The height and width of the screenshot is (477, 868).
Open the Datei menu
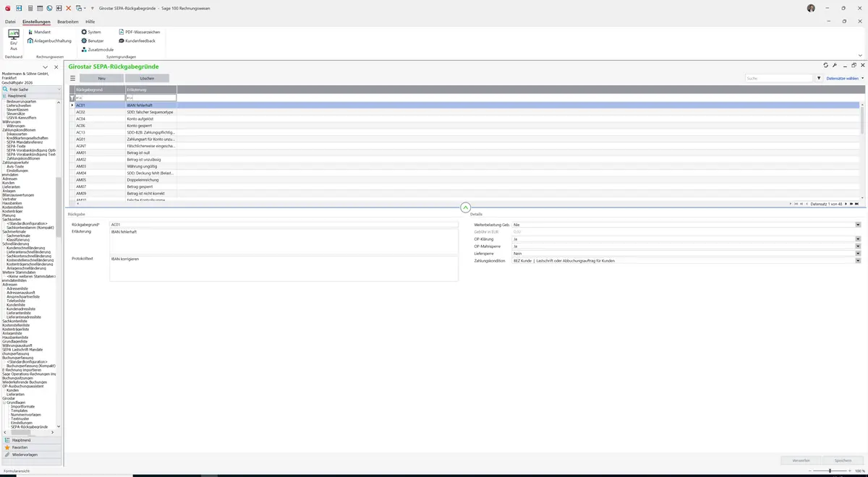pyautogui.click(x=10, y=22)
